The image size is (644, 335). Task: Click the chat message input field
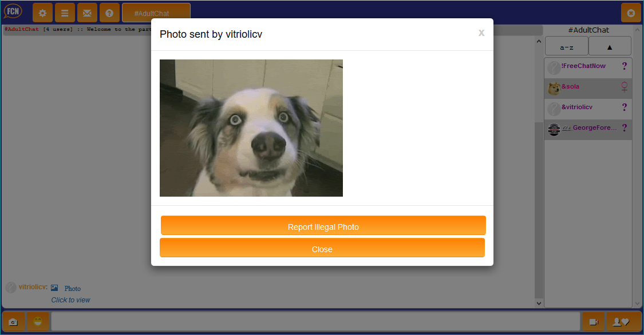coord(315,322)
